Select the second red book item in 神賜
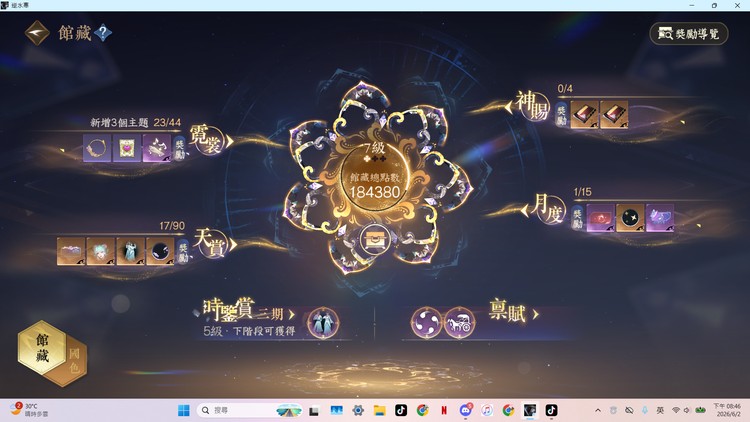The image size is (750, 422). (614, 115)
